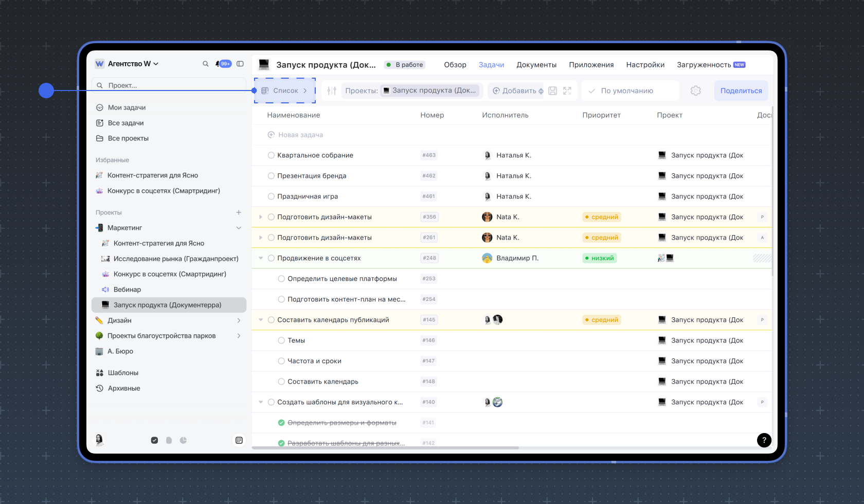Toggle completion circle for 'Презентация бренда'
Viewport: 864px width, 504px height.
[271, 176]
